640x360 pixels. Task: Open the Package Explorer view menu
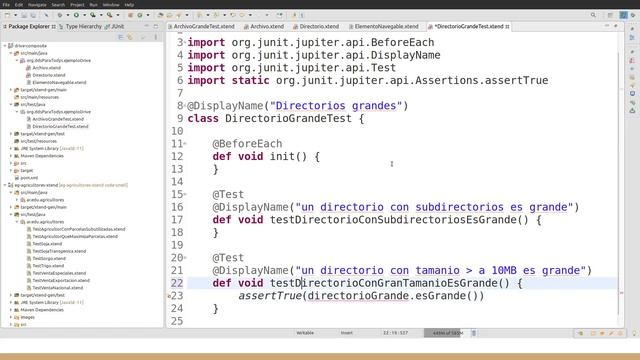click(156, 37)
